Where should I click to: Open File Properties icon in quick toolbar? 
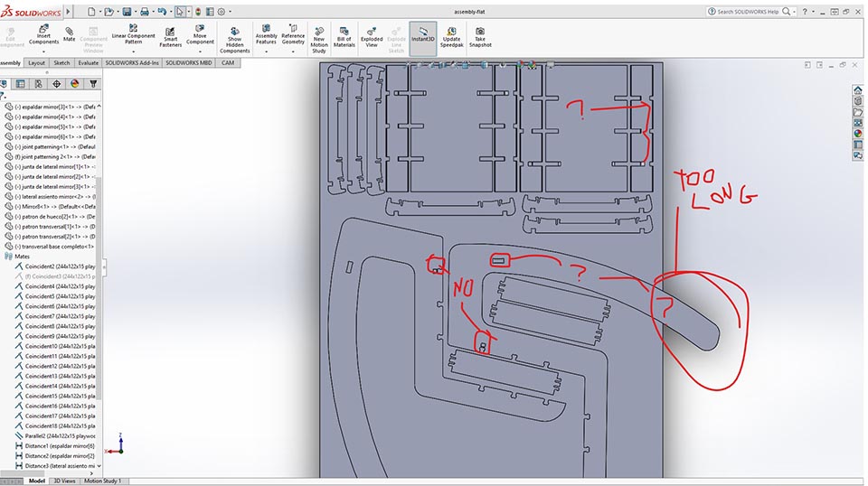point(210,11)
